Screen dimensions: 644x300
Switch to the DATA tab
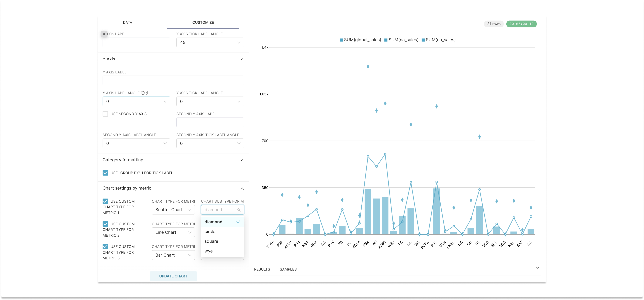[127, 23]
